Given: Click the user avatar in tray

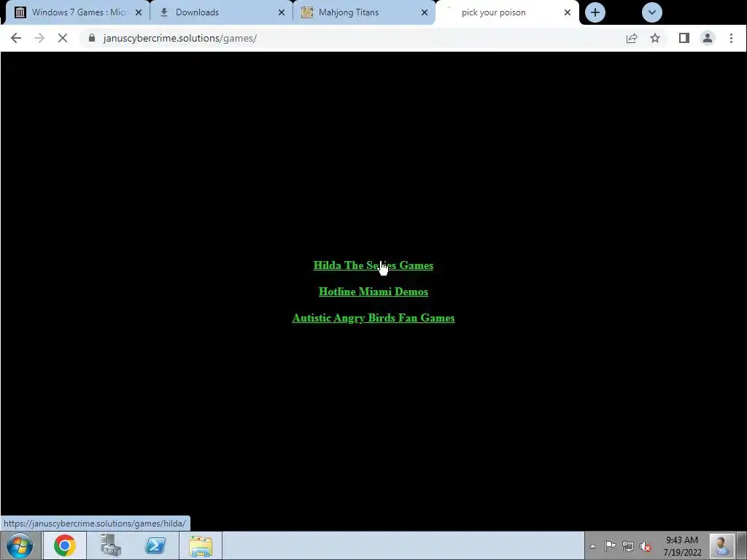Looking at the screenshot, I should pos(721,545).
